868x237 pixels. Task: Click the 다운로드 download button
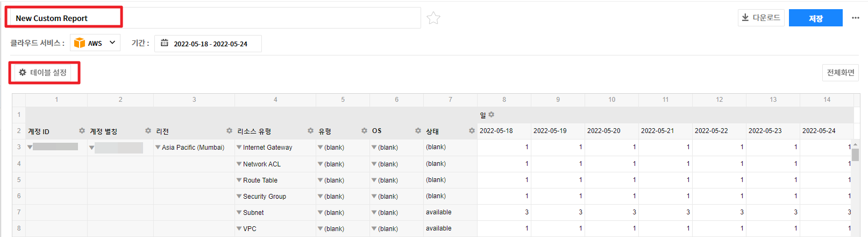(760, 18)
